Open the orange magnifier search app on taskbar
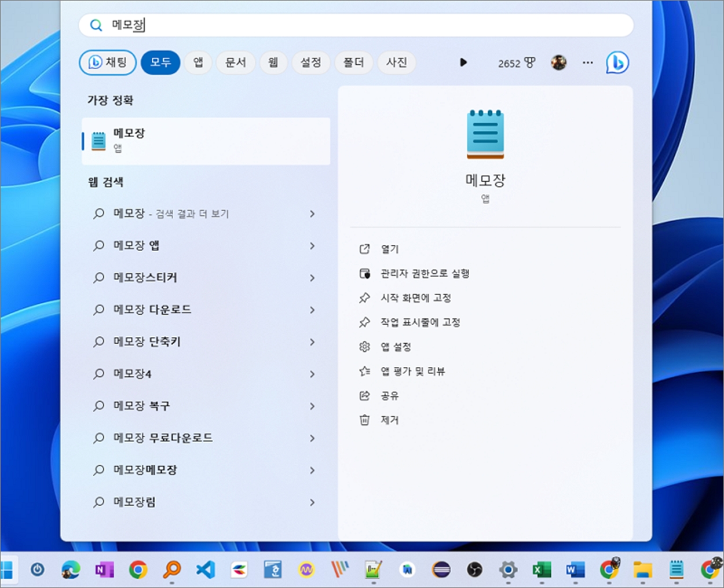 click(171, 569)
